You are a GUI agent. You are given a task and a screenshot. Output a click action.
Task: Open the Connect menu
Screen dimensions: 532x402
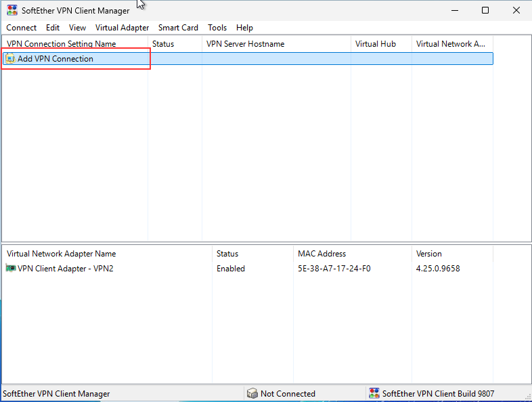(x=22, y=28)
